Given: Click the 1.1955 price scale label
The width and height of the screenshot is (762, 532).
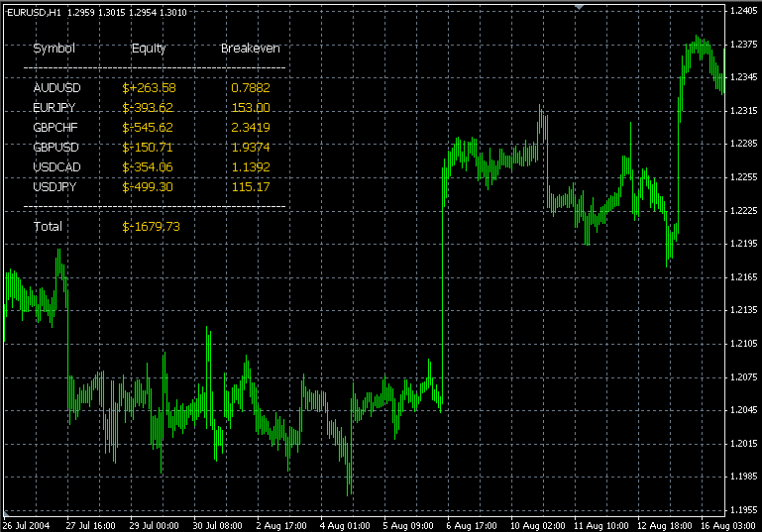Looking at the screenshot, I should [744, 510].
